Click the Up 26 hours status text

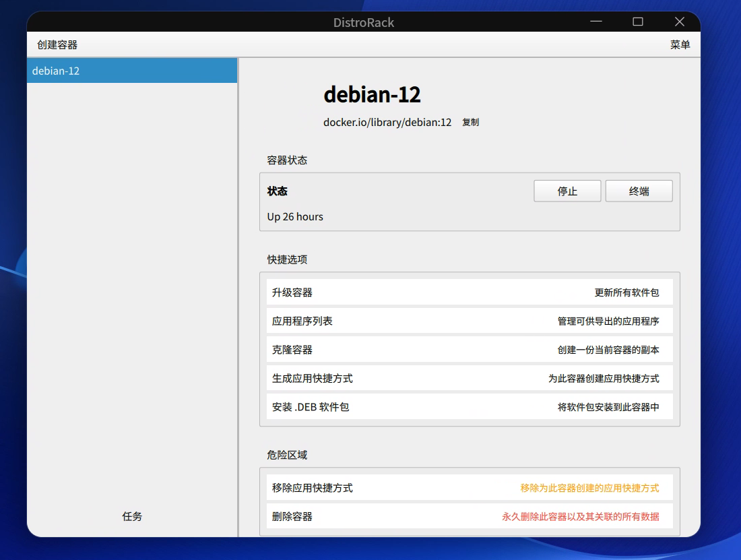(295, 217)
